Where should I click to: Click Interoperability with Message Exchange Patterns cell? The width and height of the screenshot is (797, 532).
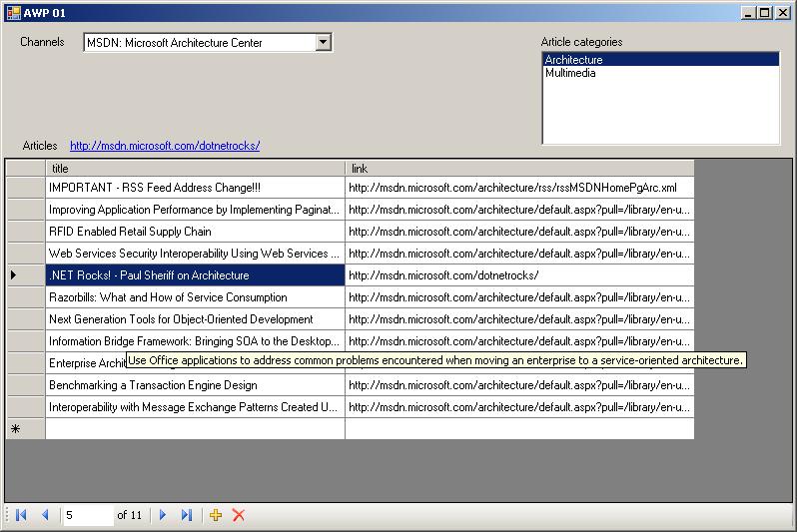[x=195, y=407]
